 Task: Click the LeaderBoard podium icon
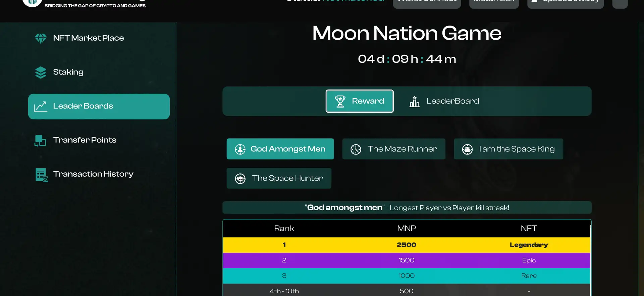414,101
